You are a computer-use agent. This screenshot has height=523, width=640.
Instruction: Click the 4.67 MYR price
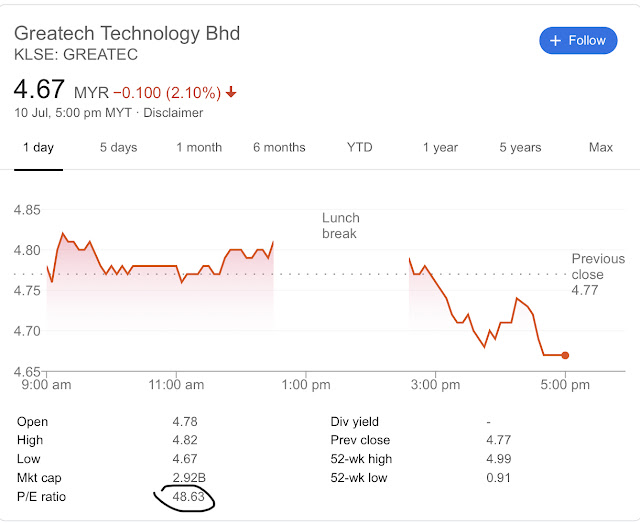pos(40,88)
